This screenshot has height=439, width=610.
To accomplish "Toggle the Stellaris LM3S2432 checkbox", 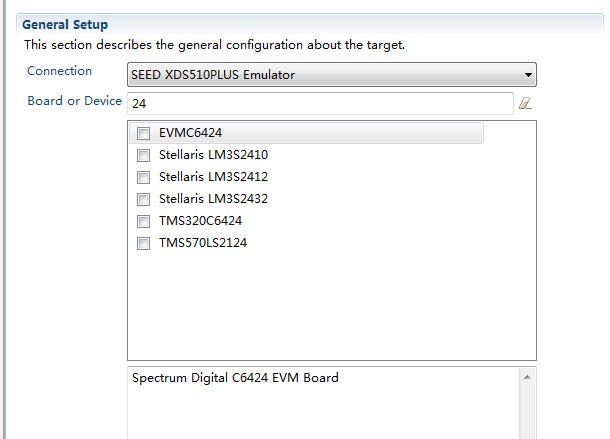I will (144, 200).
